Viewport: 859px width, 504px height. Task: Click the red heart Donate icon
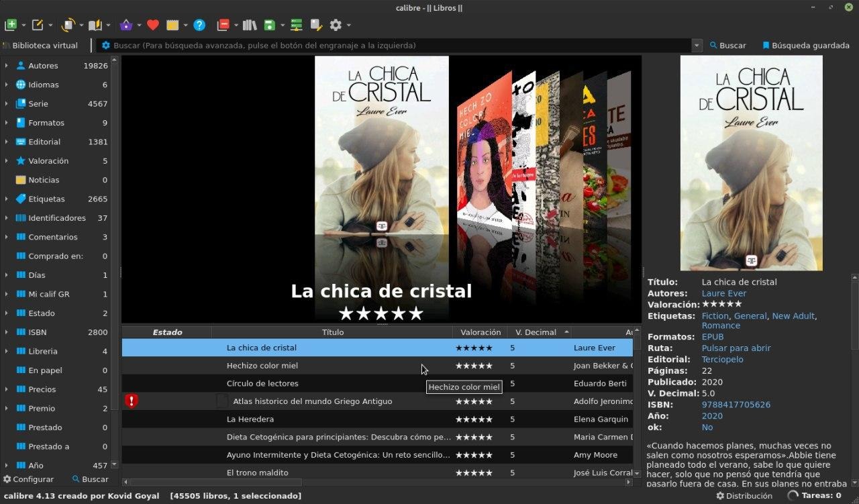click(x=153, y=25)
